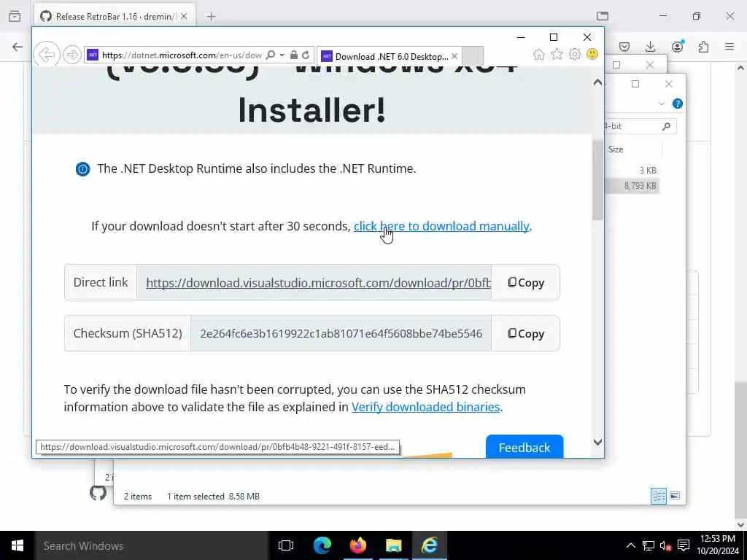Switch File Explorer to details view icon
Screen dimensions: 747x560
(x=659, y=496)
